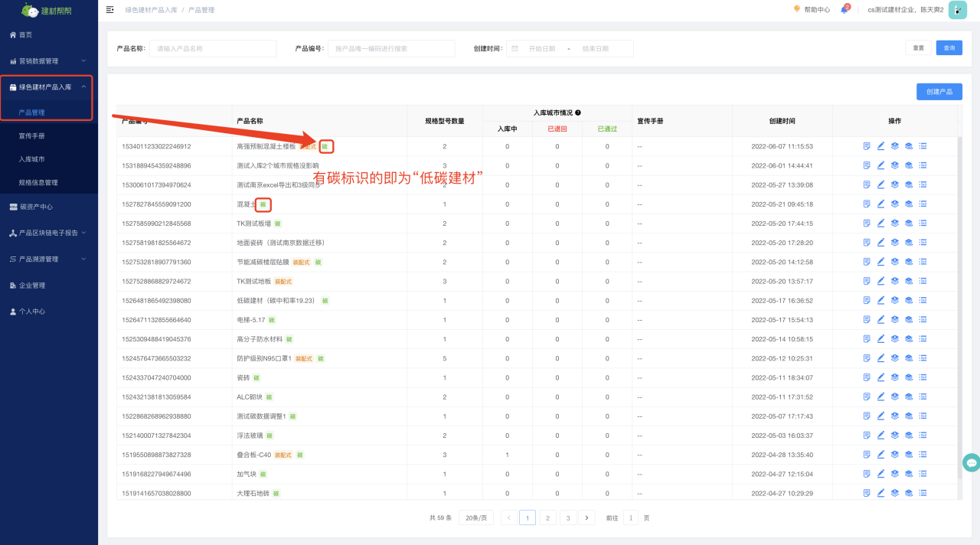Viewport: 980px width, 545px height.
Task: Collapse the 绿色建材产品入库 sidebar section
Action: 49,87
